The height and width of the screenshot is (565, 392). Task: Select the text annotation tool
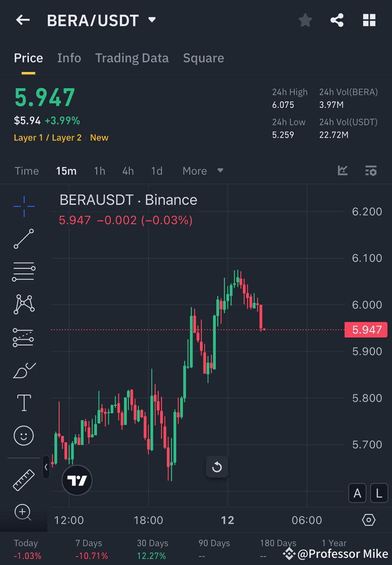click(x=24, y=403)
